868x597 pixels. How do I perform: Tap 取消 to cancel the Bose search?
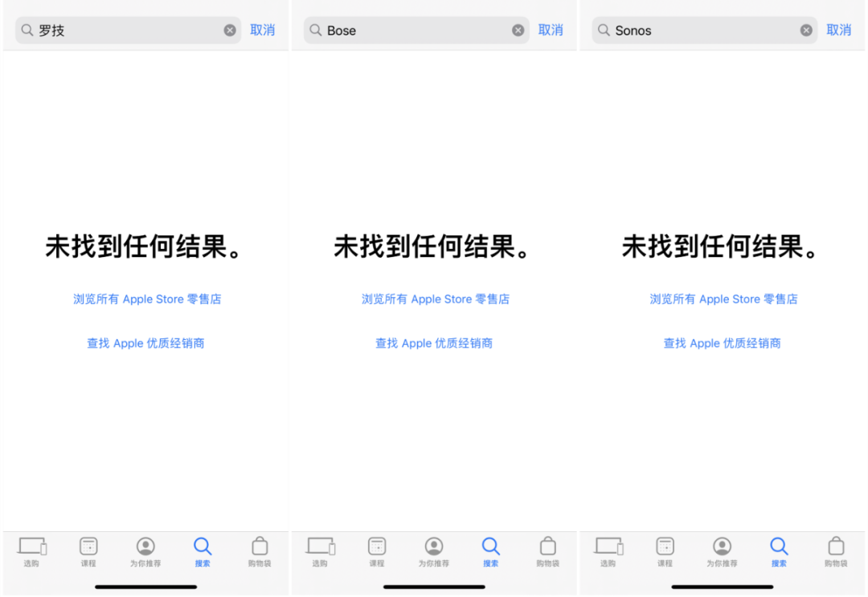(x=551, y=30)
